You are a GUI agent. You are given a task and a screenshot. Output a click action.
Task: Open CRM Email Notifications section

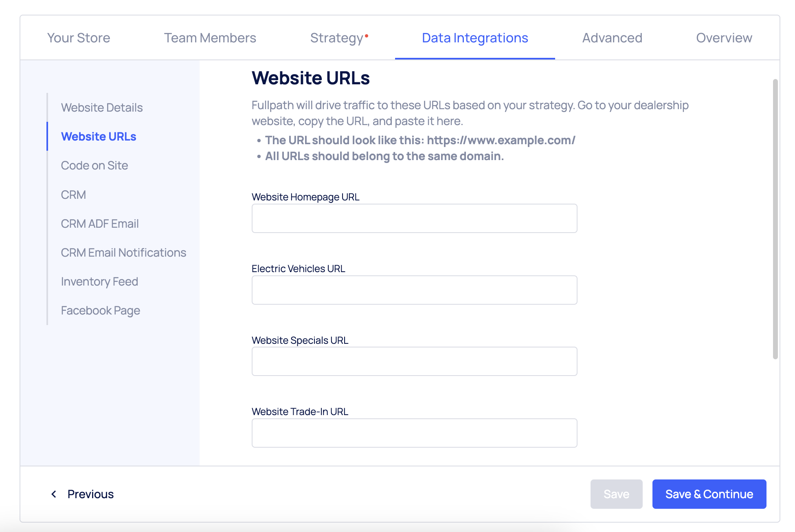click(x=123, y=253)
